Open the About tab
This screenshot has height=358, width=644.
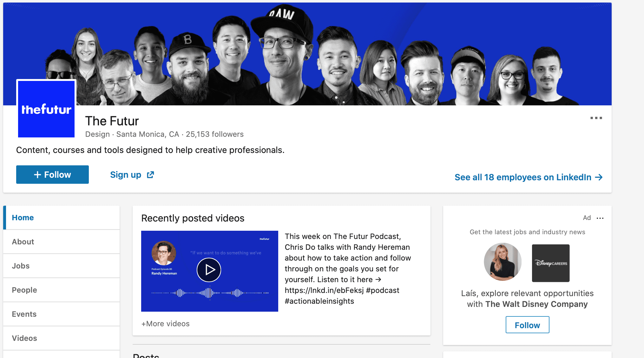click(x=62, y=242)
